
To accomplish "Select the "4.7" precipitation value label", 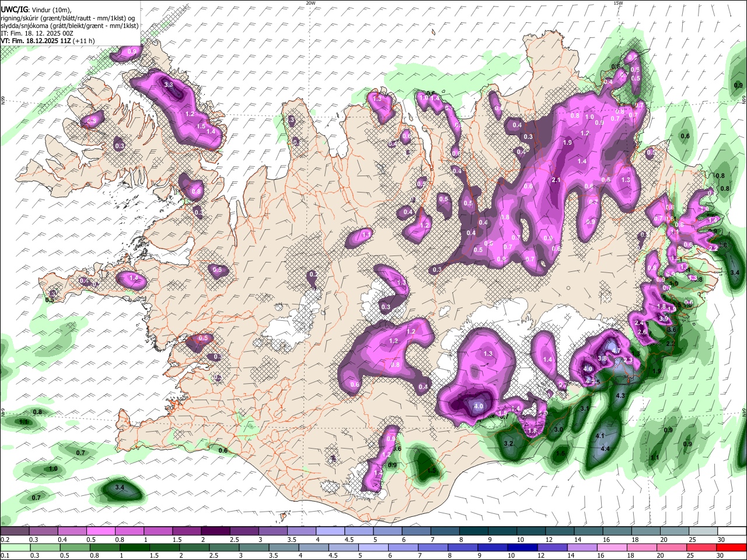I will pyautogui.click(x=616, y=351).
